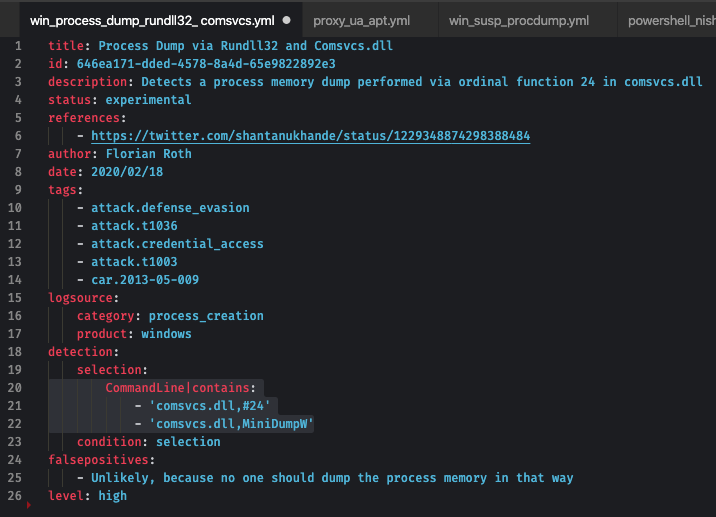Click the 'logsource' key on line 15
Screen dimensions: 716x517
tap(80, 298)
